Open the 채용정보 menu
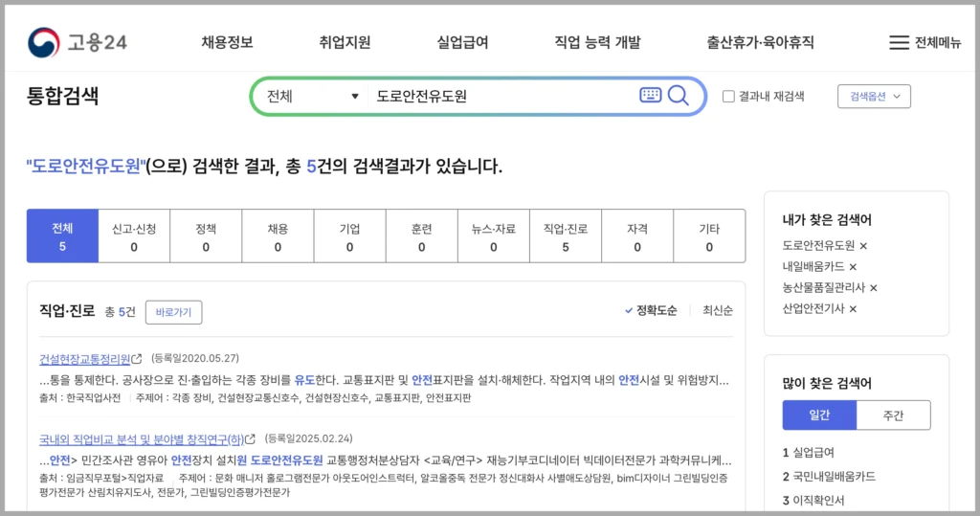Image resolution: width=980 pixels, height=516 pixels. (227, 42)
